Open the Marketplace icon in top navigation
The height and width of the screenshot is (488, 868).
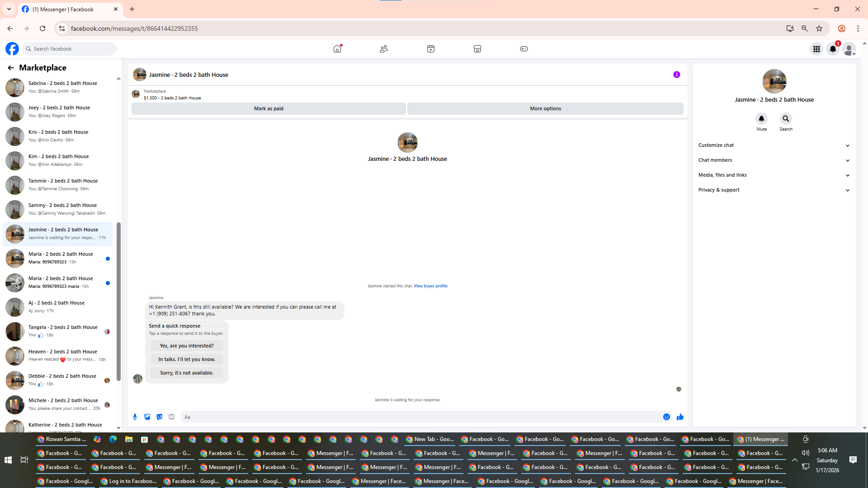477,49
